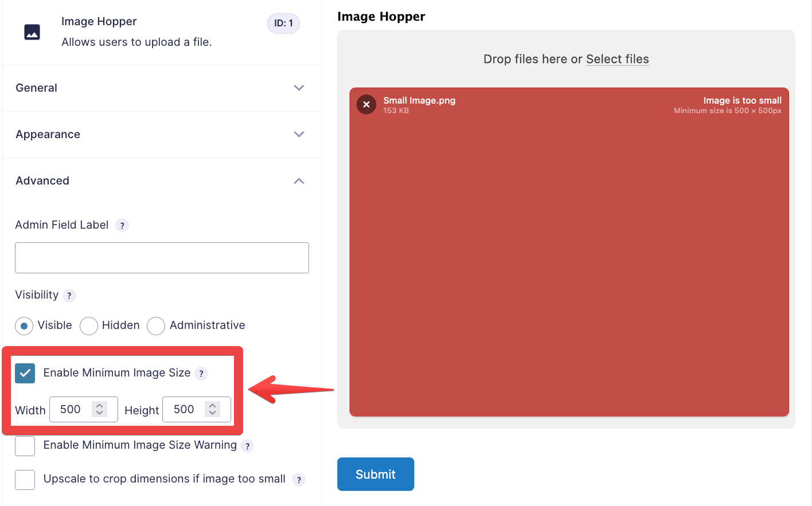Uncheck Enable Minimum Image Size

point(25,373)
